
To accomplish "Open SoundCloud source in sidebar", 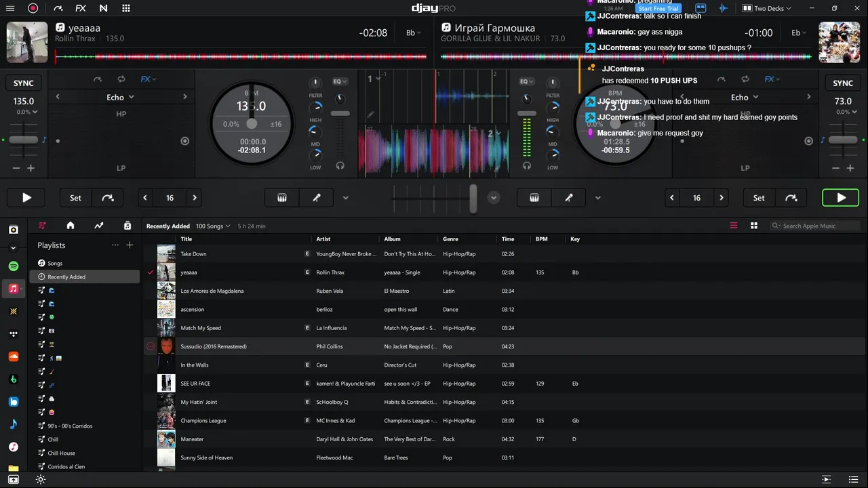I will pyautogui.click(x=14, y=357).
